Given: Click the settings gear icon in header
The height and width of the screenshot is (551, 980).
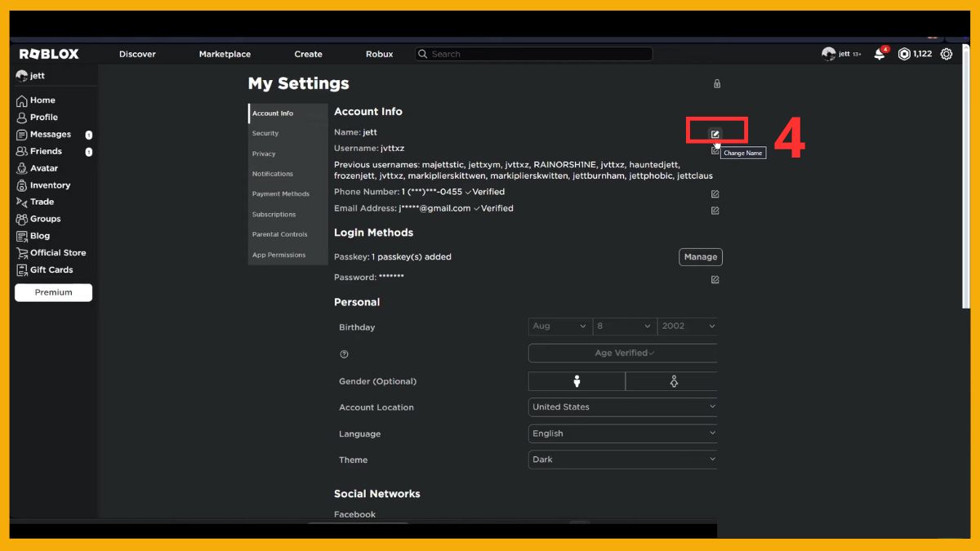Looking at the screenshot, I should (947, 54).
